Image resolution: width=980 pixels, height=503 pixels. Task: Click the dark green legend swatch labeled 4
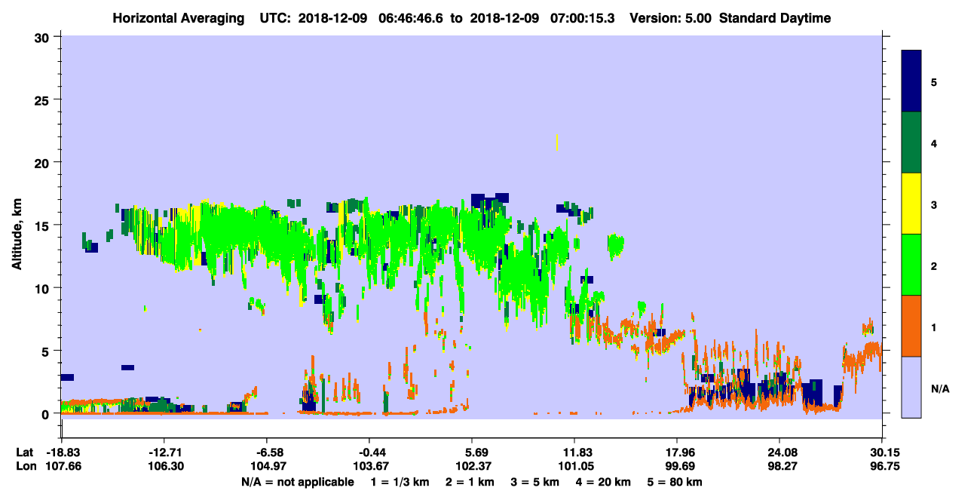[x=911, y=142]
